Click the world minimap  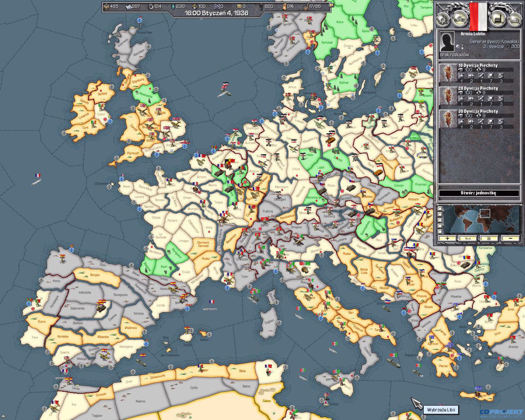coord(482,220)
